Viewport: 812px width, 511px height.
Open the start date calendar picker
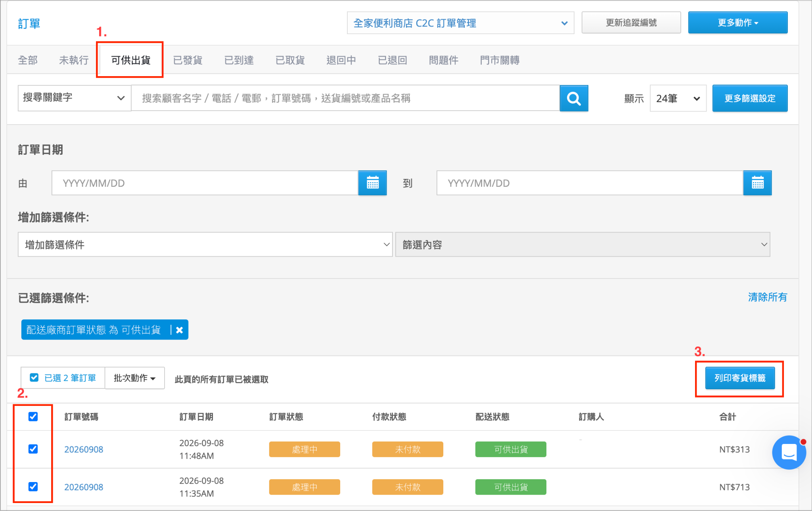tap(372, 183)
